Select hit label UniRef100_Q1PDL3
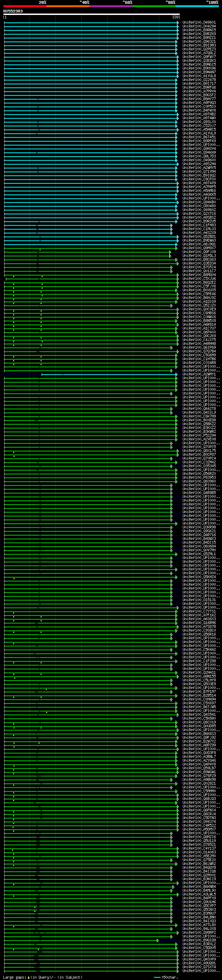The height and width of the screenshot is (980, 222). point(199,256)
